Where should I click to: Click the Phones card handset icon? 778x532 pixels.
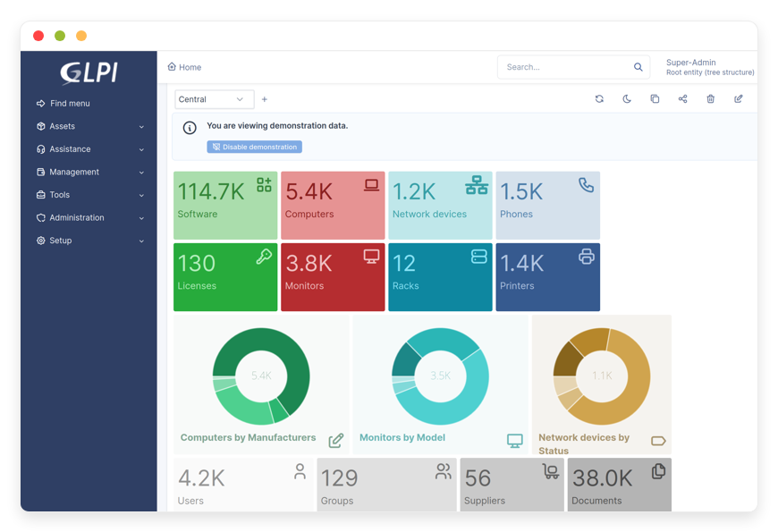pos(586,185)
